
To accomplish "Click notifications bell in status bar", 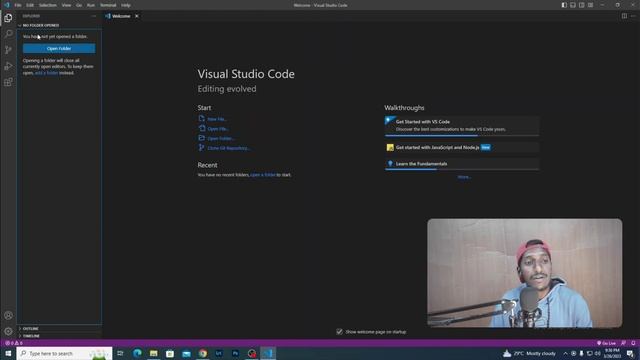I will click(633, 343).
